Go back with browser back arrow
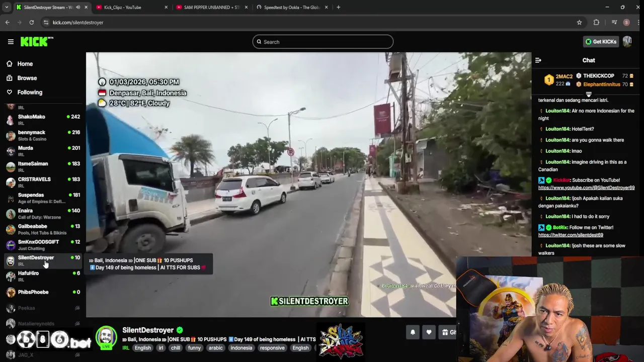Image resolution: width=644 pixels, height=362 pixels. pyautogui.click(x=7, y=22)
